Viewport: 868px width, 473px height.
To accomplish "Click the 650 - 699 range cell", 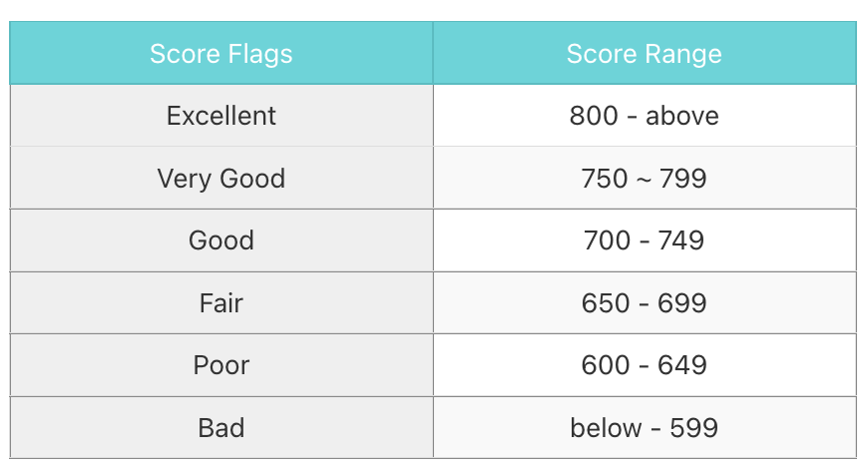I will pos(645,302).
